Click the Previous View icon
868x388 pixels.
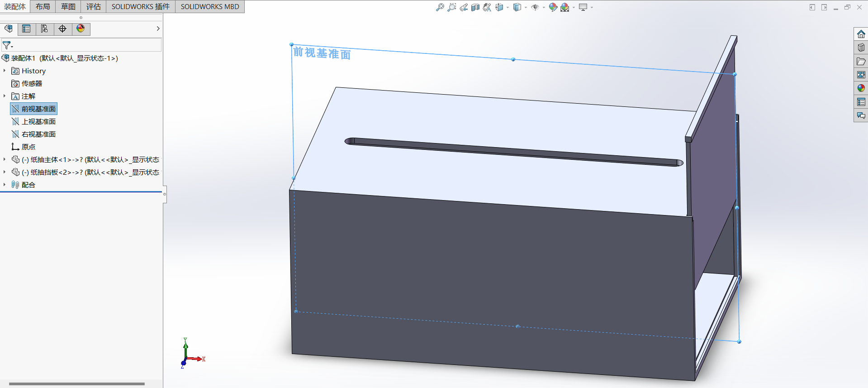click(464, 7)
